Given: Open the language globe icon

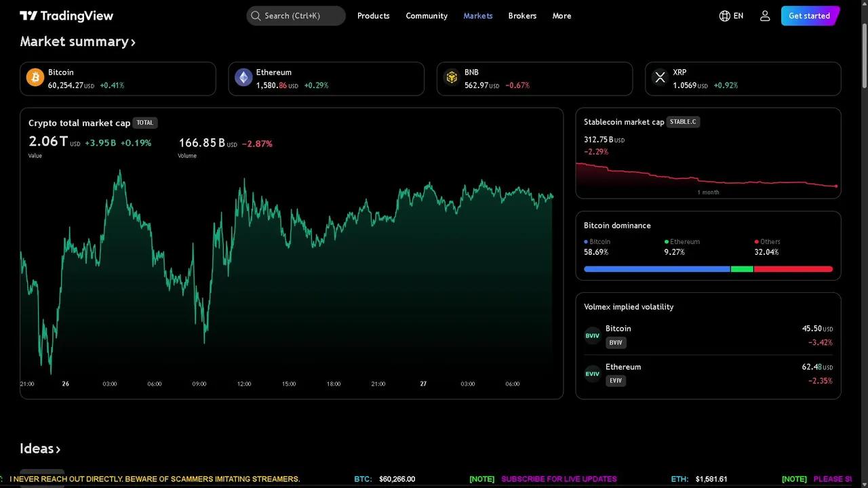Looking at the screenshot, I should [x=725, y=16].
